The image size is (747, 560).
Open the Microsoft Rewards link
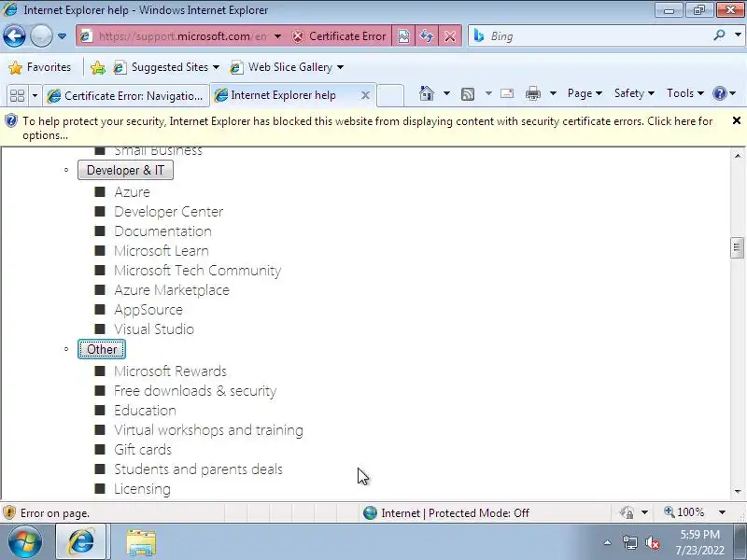170,371
